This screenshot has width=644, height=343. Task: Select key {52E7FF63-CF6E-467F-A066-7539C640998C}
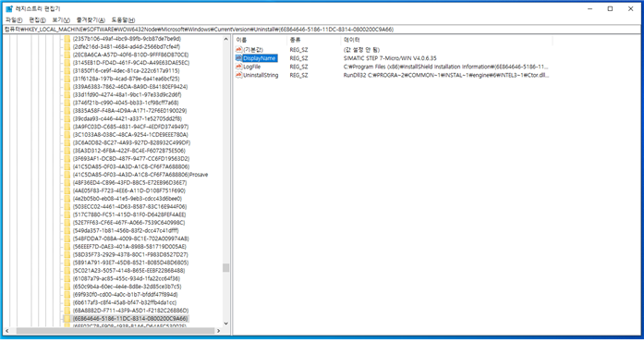click(x=128, y=223)
